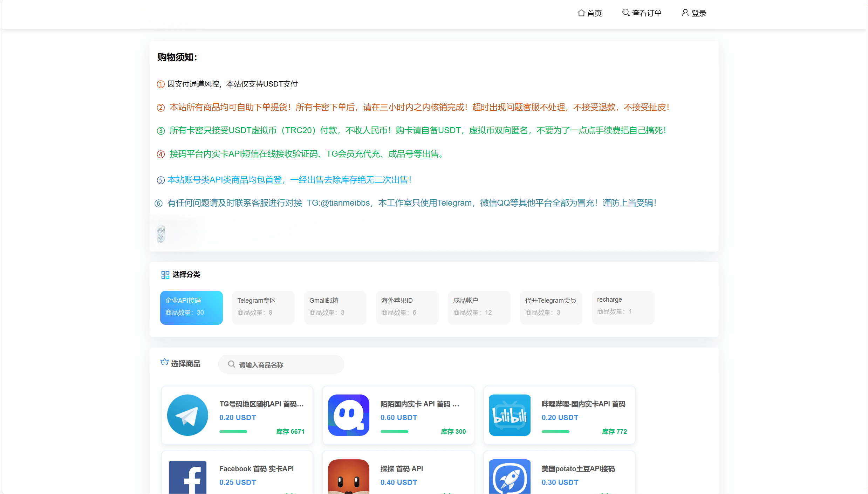Click the Facebook logo product icon
Image resolution: width=868 pixels, height=494 pixels.
tap(187, 477)
